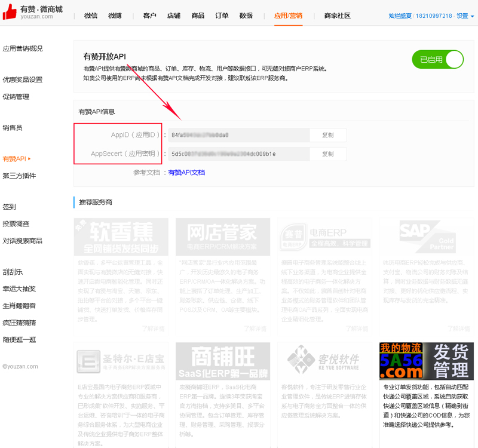The height and width of the screenshot is (448, 478).
Task: Open 投票调查 in the sidebar
Action: [x=16, y=223]
